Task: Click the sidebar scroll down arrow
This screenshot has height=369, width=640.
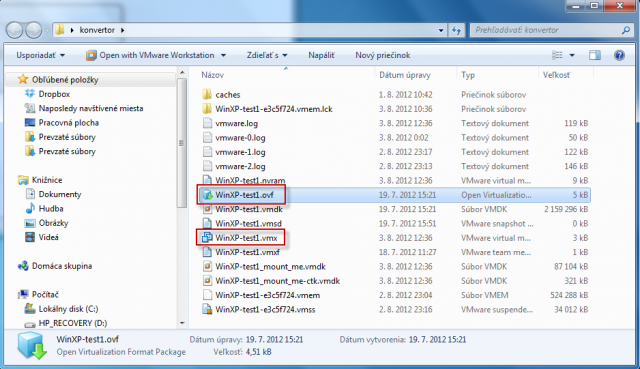Action: point(182,323)
